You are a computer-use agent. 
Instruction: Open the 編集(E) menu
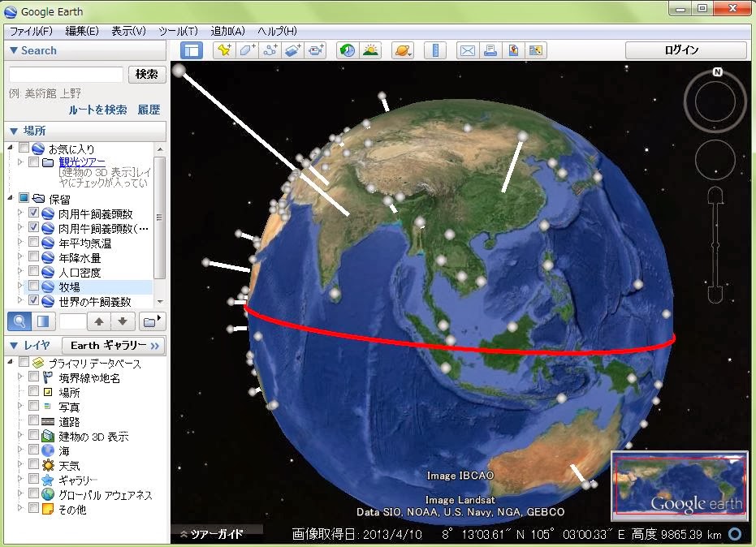pos(82,32)
